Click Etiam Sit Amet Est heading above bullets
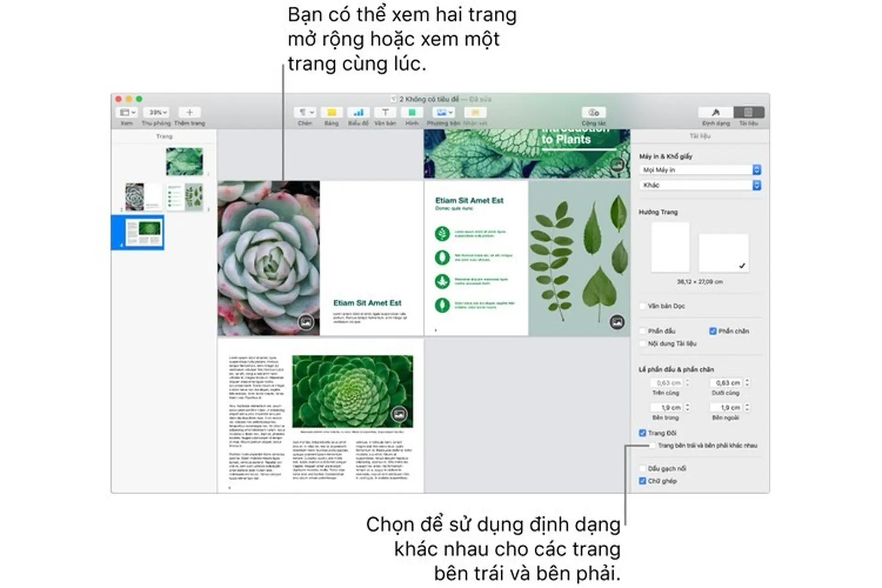 click(x=469, y=201)
